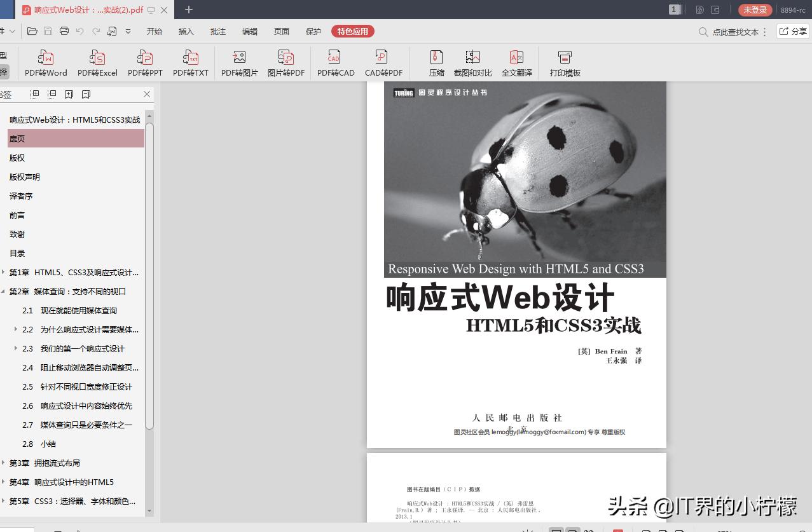The width and height of the screenshot is (812, 532).
Task: Click the 分享 share button
Action: click(x=791, y=31)
